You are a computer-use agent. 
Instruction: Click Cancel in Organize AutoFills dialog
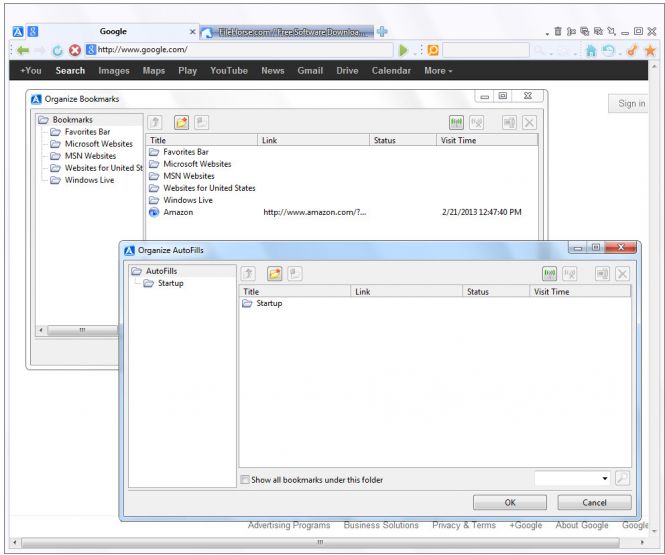[594, 502]
